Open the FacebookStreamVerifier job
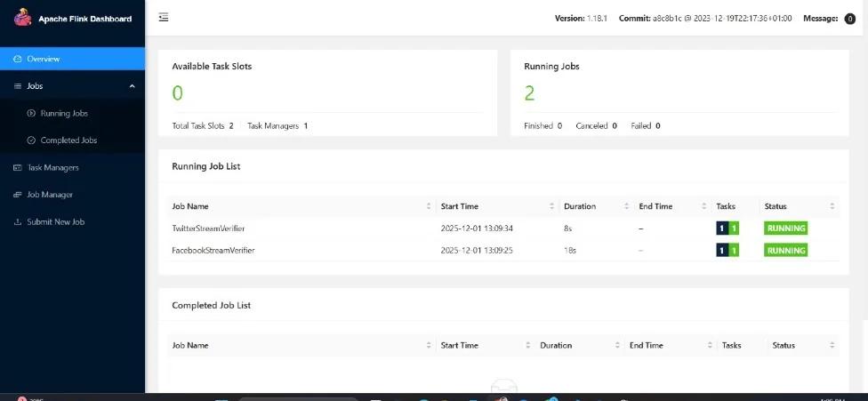The height and width of the screenshot is (401, 868). tap(213, 251)
